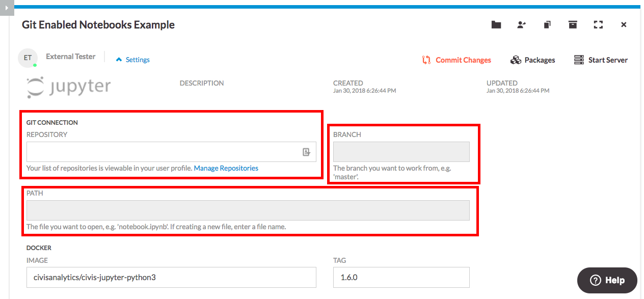This screenshot has width=644, height=299.
Task: Click the contact icon inside Repository field
Action: [x=306, y=152]
